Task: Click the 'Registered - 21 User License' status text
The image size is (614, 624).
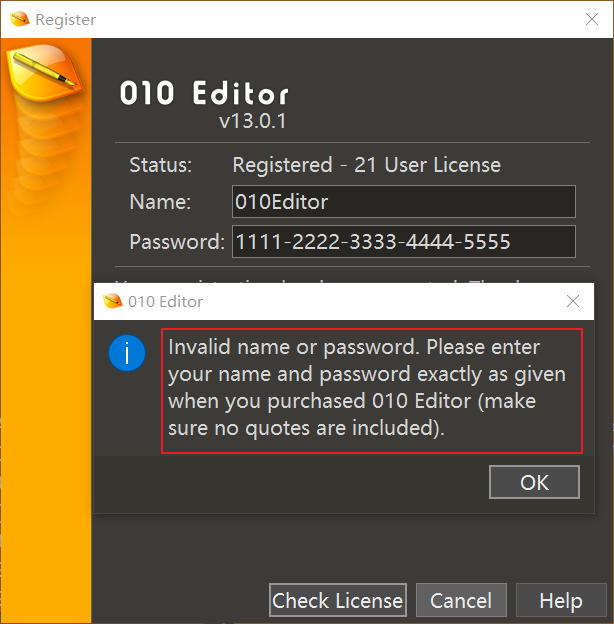Action: pyautogui.click(x=366, y=165)
